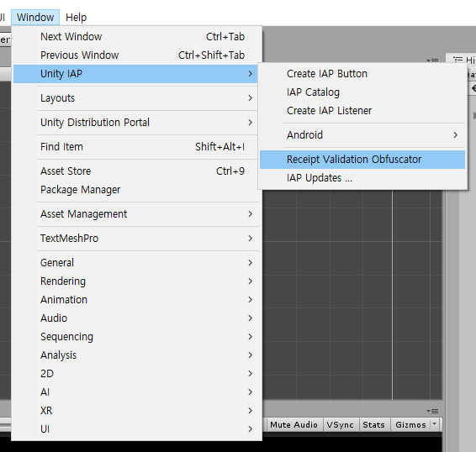Expand the UI submenu
The image size is (476, 452).
136,429
